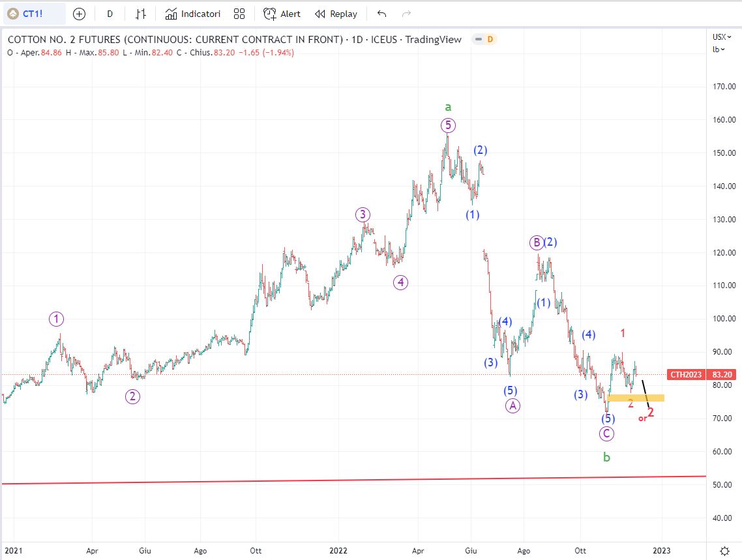
Task: Click the redo arrow
Action: [x=406, y=14]
